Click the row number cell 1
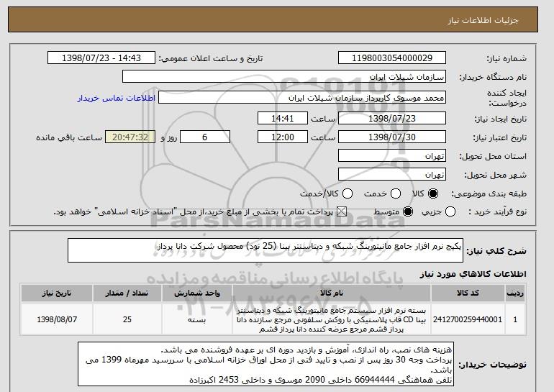The width and height of the screenshot is (554, 392). [515, 319]
